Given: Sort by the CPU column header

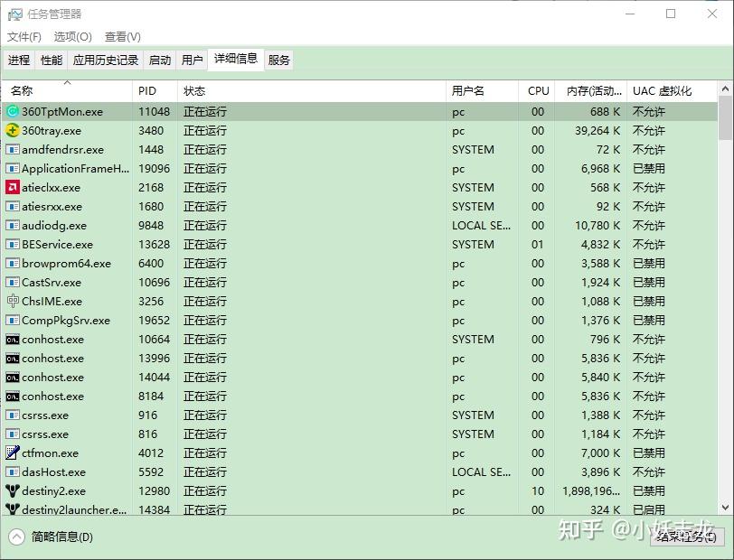Looking at the screenshot, I should click(536, 90).
